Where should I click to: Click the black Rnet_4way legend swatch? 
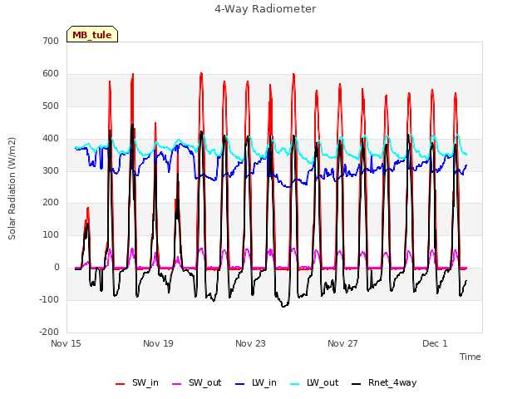click(x=357, y=384)
